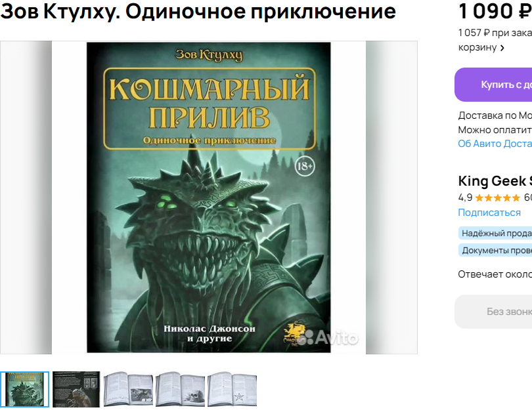Viewport: 532px width, 416px height.
Task: Show previous image via left gallery edge
Action: point(26,198)
